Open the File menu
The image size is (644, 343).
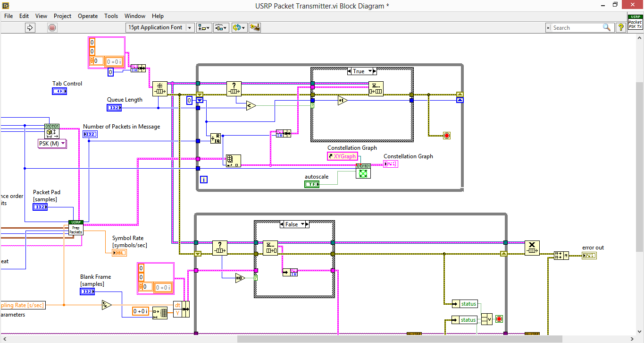click(8, 16)
